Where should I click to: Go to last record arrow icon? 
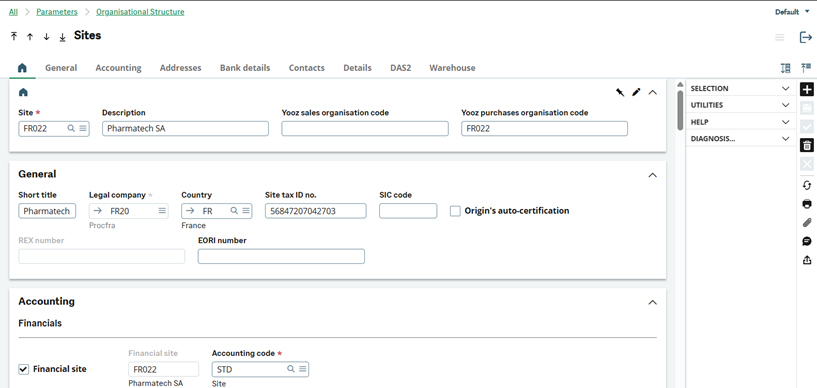[63, 36]
